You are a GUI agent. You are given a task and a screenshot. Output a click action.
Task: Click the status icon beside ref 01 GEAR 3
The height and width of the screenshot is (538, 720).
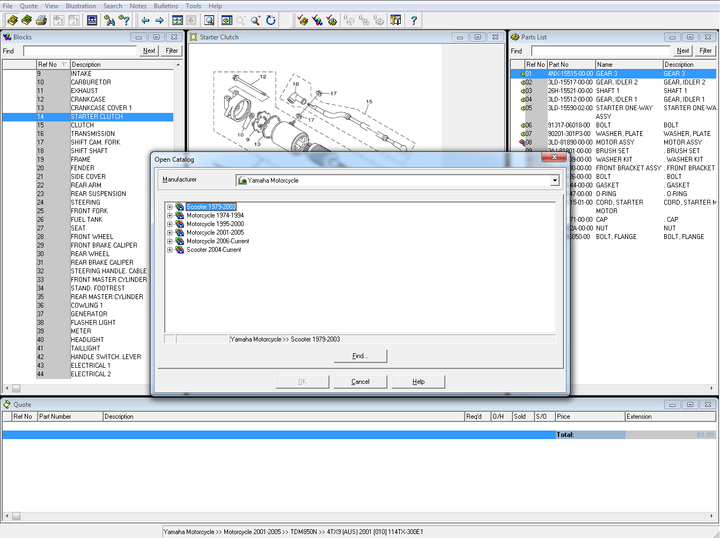click(523, 73)
